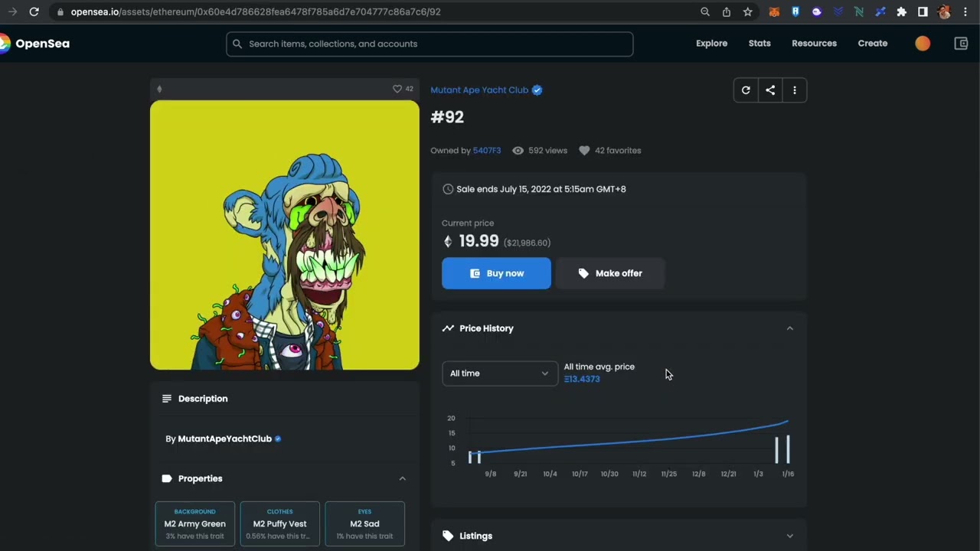Select the M2 Puffy Vest clothes property
Image resolution: width=980 pixels, height=551 pixels.
[279, 524]
